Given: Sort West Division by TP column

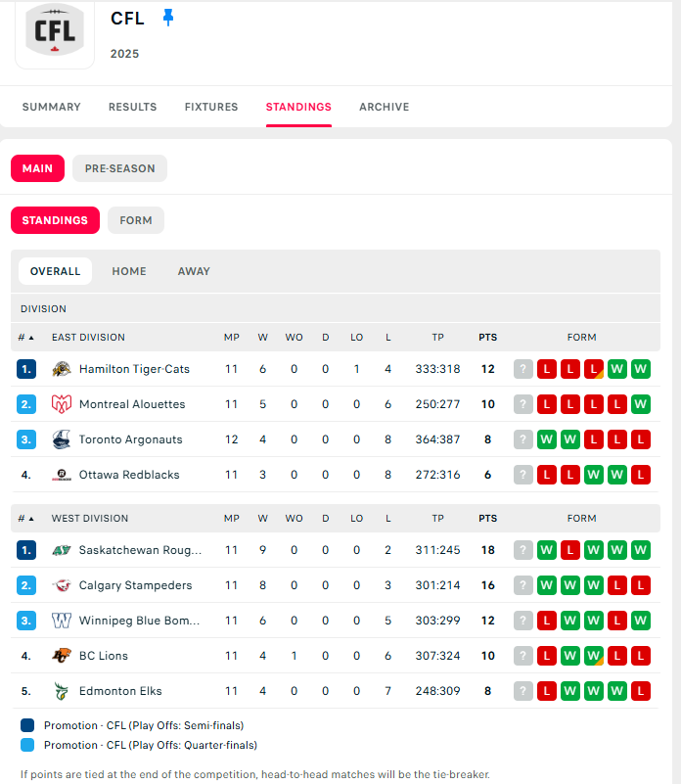Looking at the screenshot, I should 437,519.
